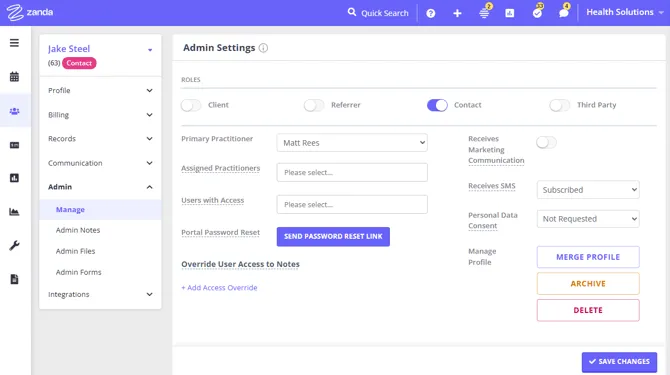Click the Admin Settings info icon
670x375 pixels.
[263, 48]
